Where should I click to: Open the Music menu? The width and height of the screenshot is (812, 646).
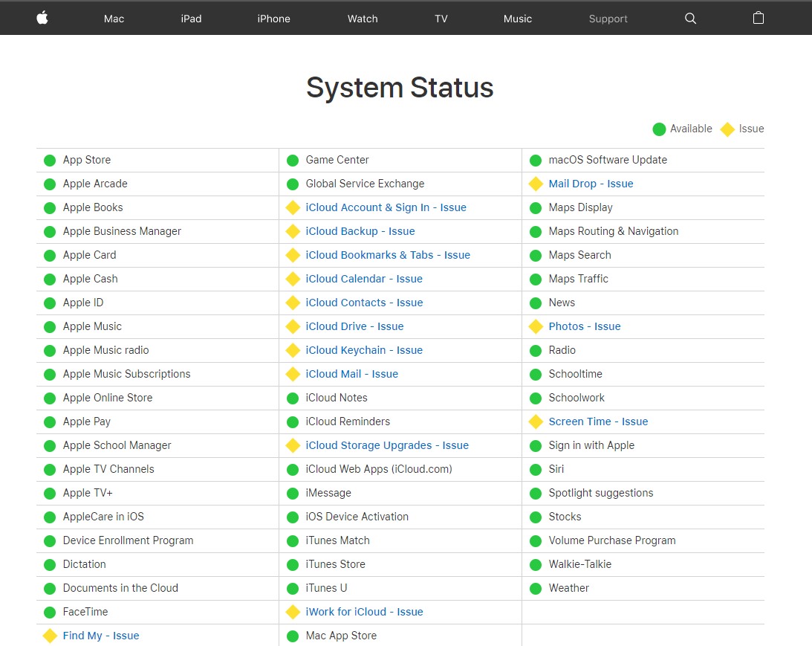pos(517,19)
